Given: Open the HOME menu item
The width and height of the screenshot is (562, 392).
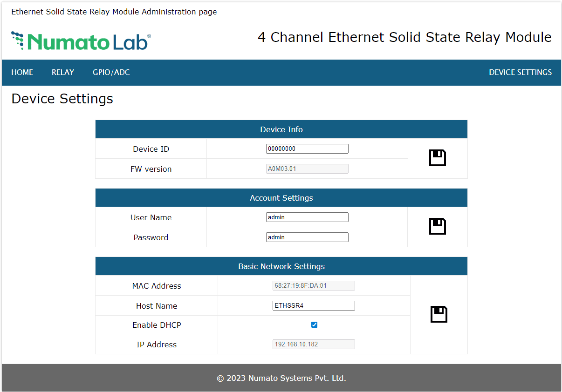Looking at the screenshot, I should click(22, 73).
